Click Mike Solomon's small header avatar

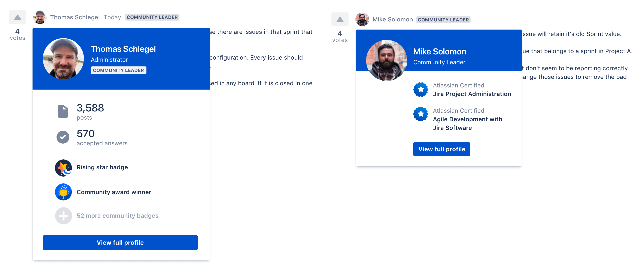pyautogui.click(x=362, y=19)
